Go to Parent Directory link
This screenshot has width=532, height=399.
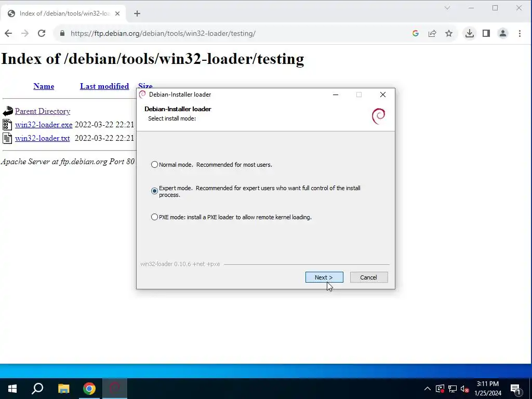tap(43, 111)
